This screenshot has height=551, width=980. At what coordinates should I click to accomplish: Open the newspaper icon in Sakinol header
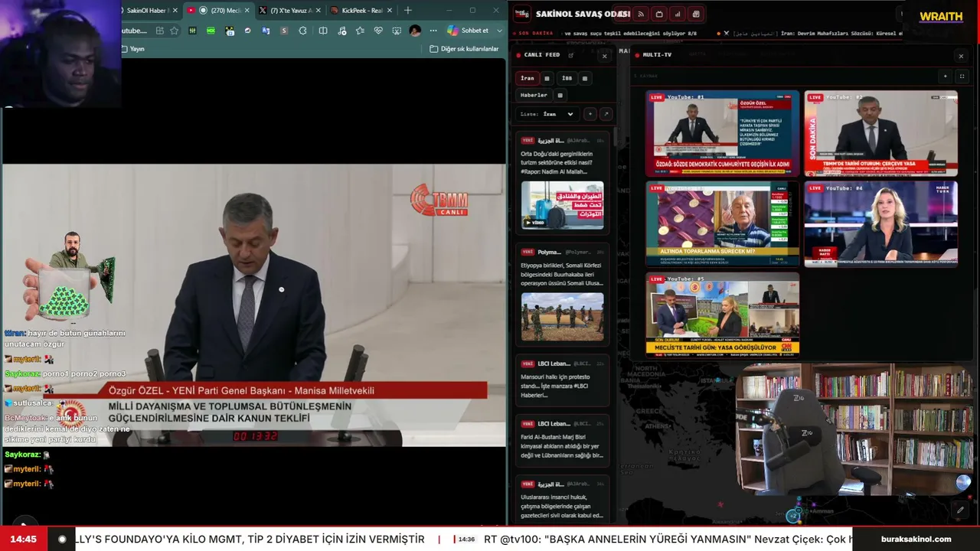click(696, 14)
